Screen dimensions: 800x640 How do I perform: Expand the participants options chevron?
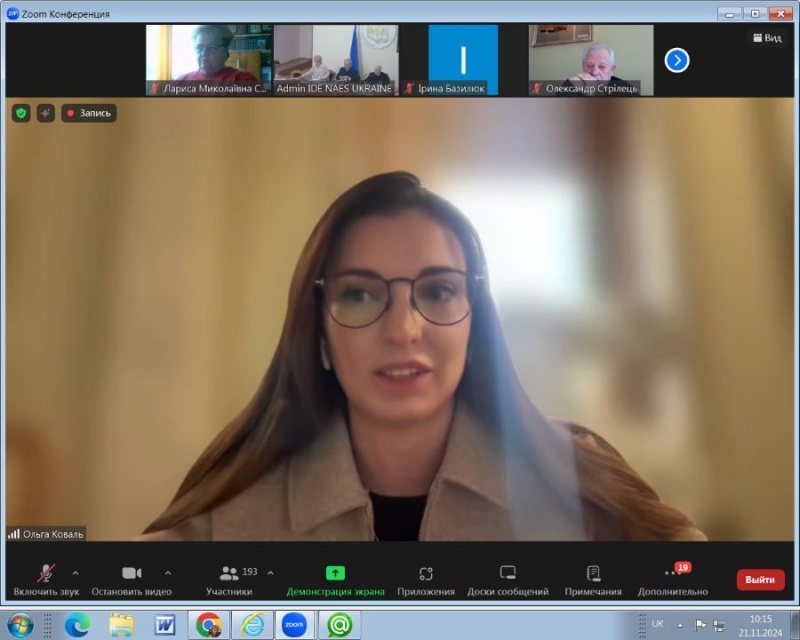click(270, 573)
